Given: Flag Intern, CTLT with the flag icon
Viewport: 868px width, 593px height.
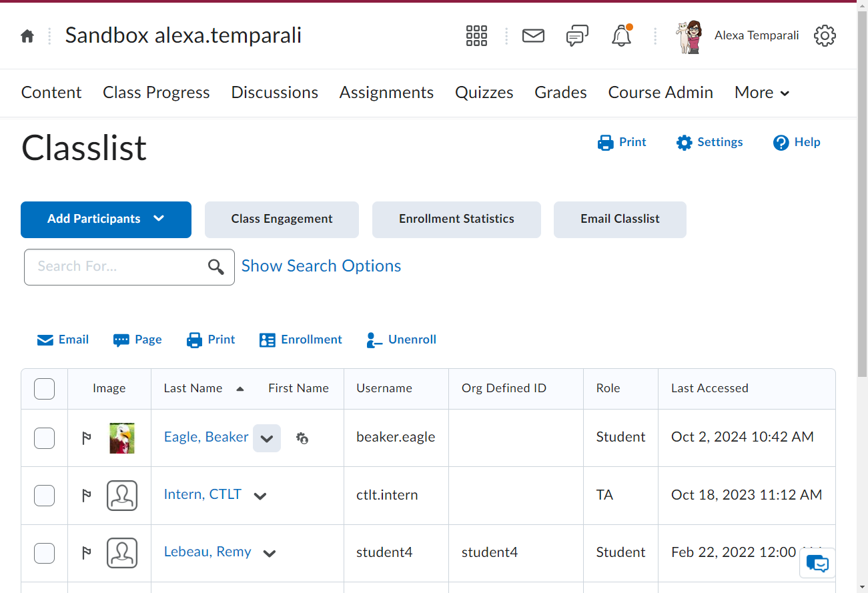Looking at the screenshot, I should point(87,496).
